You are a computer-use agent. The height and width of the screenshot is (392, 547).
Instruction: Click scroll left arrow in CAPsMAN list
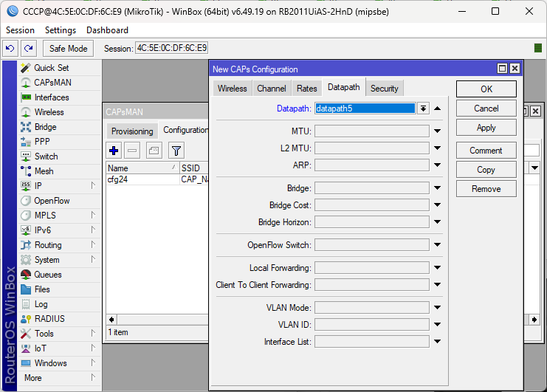tap(111, 320)
